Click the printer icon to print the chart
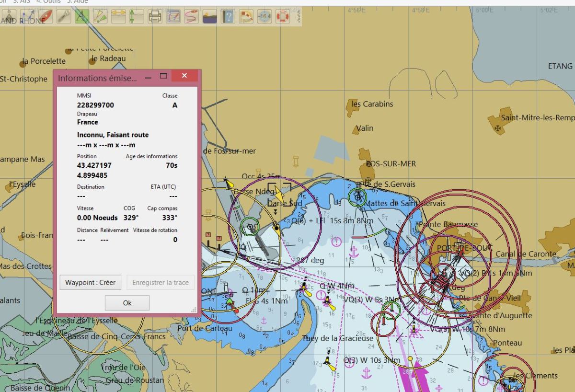 (155, 17)
